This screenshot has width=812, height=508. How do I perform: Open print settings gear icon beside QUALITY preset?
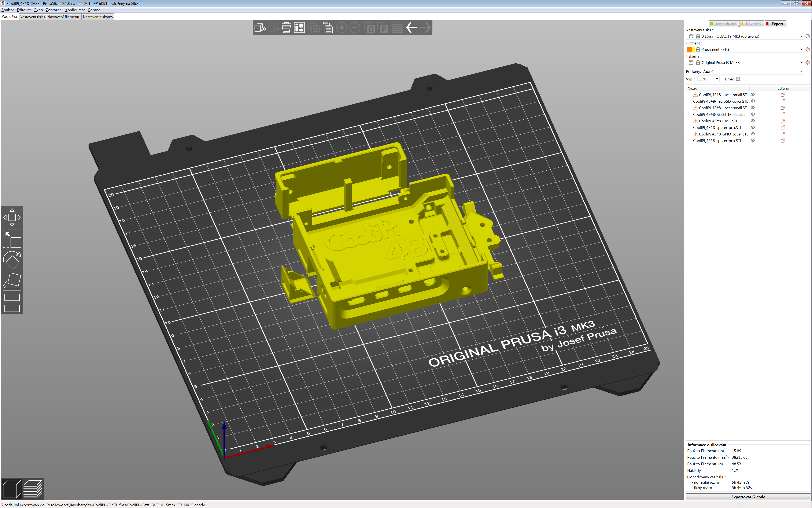pyautogui.click(x=808, y=36)
